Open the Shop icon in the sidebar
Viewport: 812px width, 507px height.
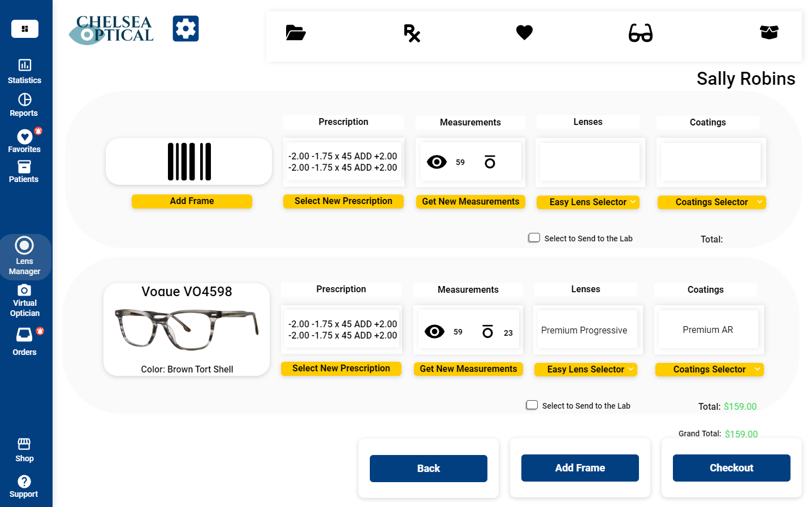24,449
